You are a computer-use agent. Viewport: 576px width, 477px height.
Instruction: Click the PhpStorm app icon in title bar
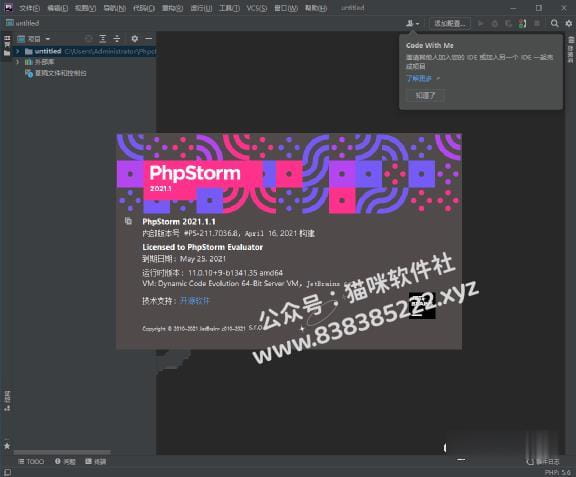(8, 7)
